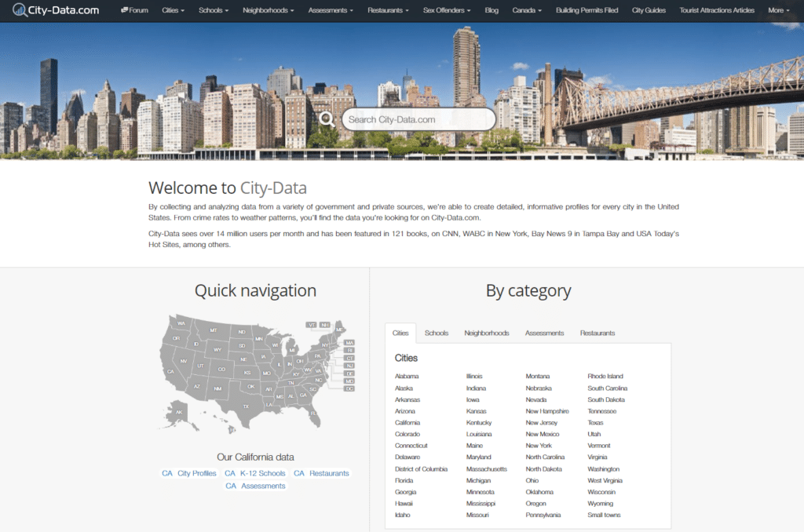Image resolution: width=804 pixels, height=532 pixels.
Task: Open the More dropdown at far right
Action: click(777, 10)
